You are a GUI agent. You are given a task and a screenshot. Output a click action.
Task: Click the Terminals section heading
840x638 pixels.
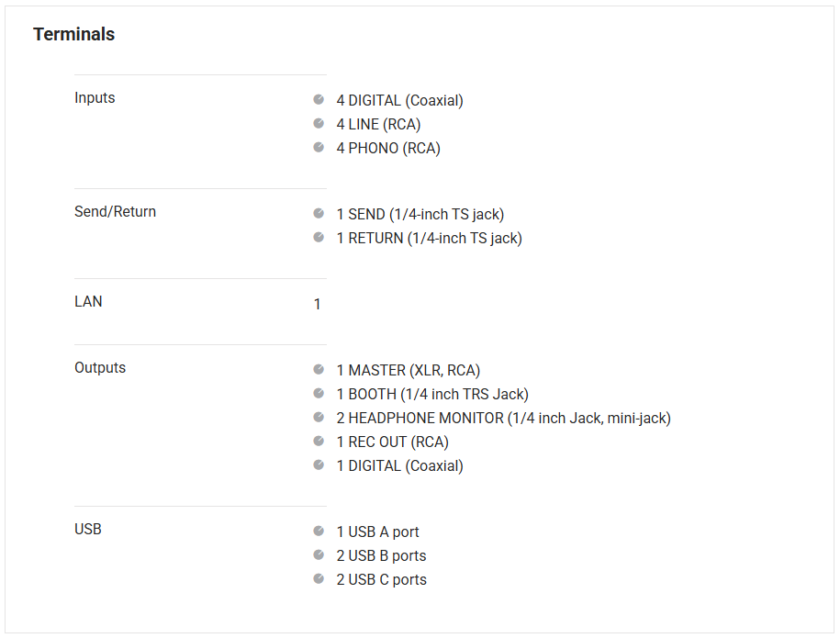[74, 35]
